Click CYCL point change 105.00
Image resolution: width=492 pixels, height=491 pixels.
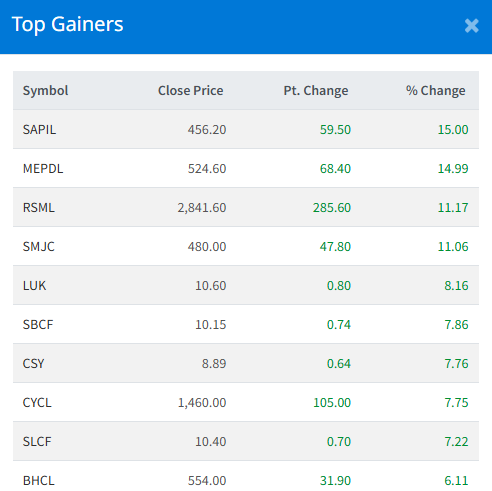[332, 403]
